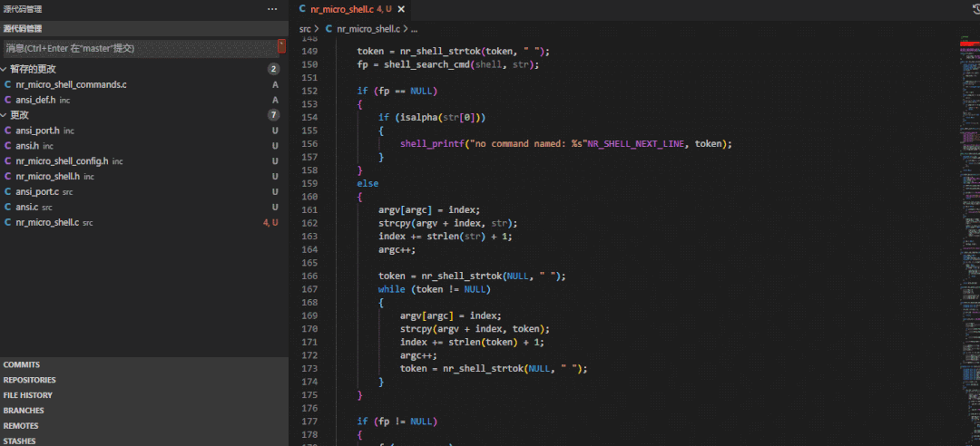The width and height of the screenshot is (980, 446).
Task: Click the src breadcrumb segment
Action: [305, 29]
